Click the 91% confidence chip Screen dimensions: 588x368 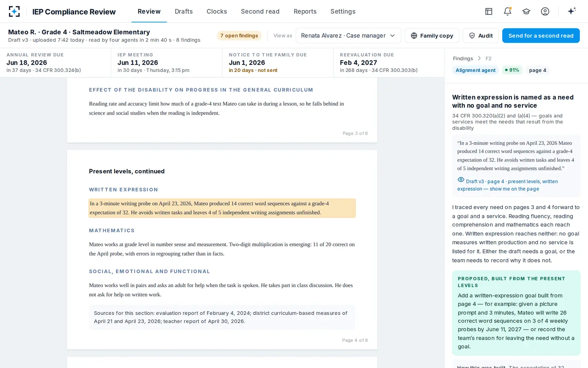(x=512, y=70)
